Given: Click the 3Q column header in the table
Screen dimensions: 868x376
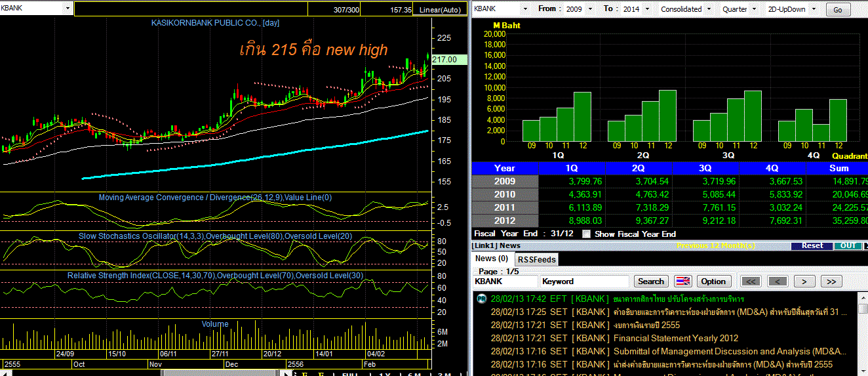Looking at the screenshot, I should pyautogui.click(x=705, y=168).
